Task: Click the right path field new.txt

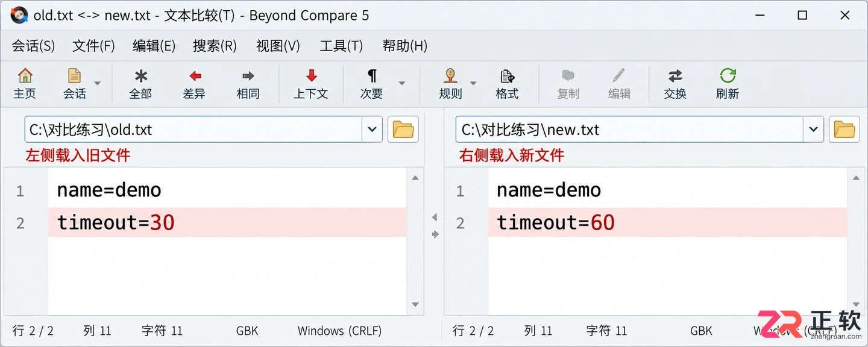Action: (629, 130)
